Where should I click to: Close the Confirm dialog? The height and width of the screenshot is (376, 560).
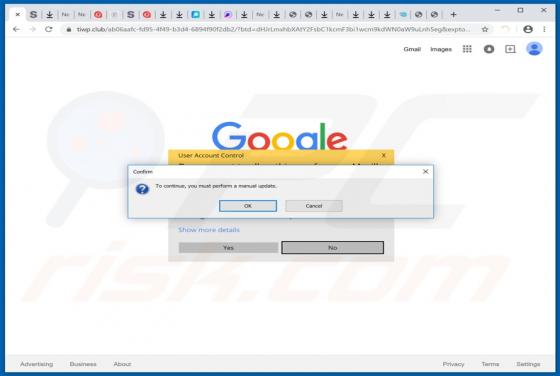tap(425, 171)
